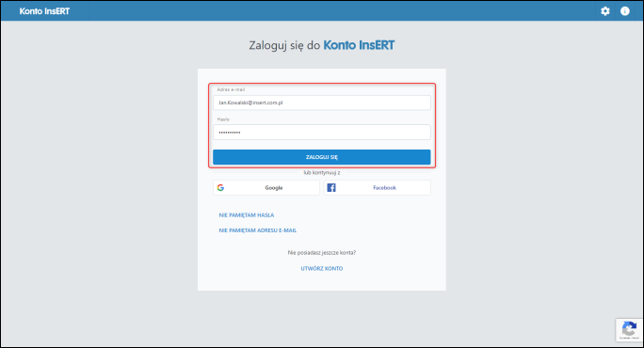
Task: Click the Konto InsERT header logo
Action: [44, 11]
